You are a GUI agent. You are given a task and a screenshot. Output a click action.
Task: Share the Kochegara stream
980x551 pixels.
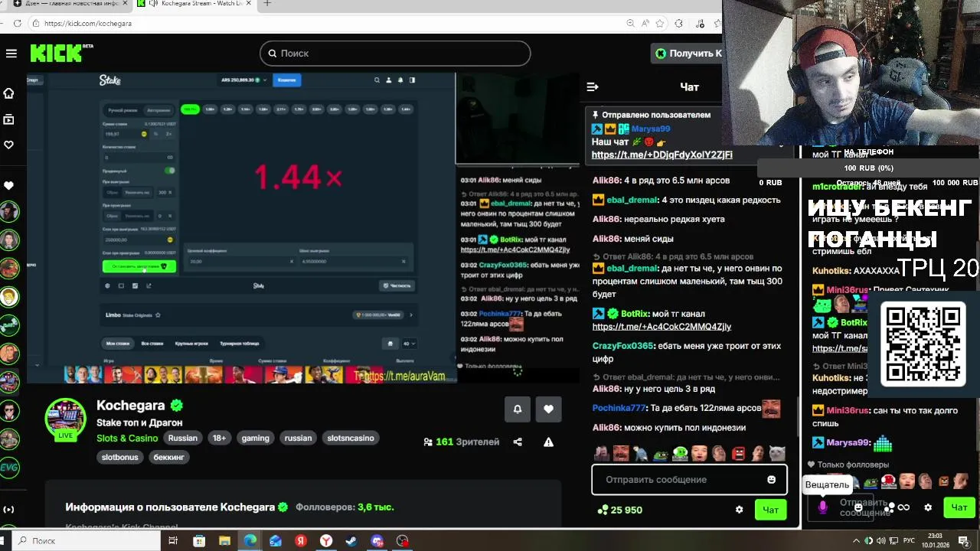[518, 442]
